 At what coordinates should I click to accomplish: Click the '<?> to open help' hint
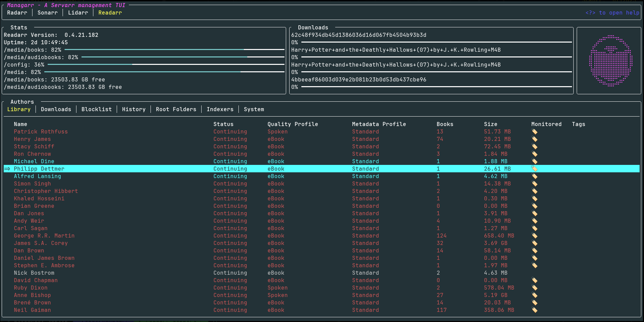(612, 13)
